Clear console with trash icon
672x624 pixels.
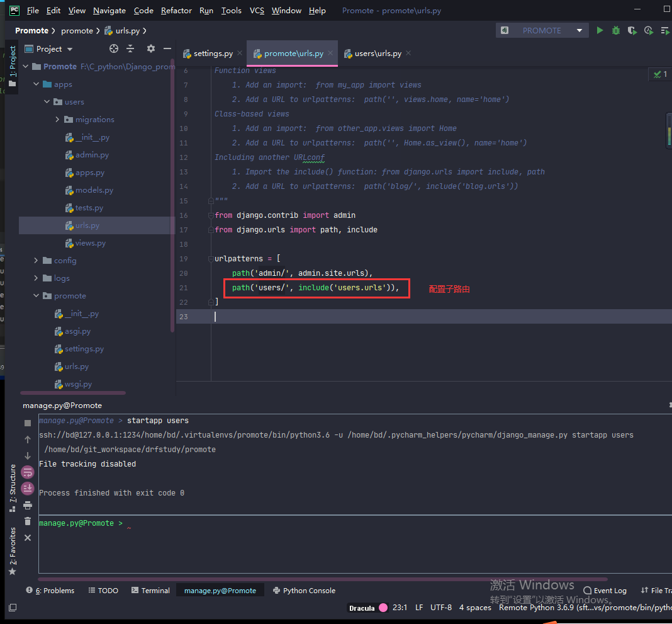click(x=28, y=521)
